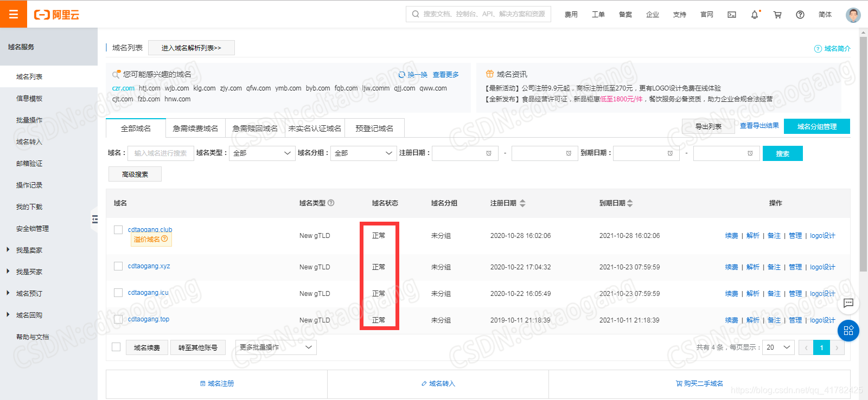Open calendar of 注册日期 start field
868x400 pixels.
(x=489, y=153)
